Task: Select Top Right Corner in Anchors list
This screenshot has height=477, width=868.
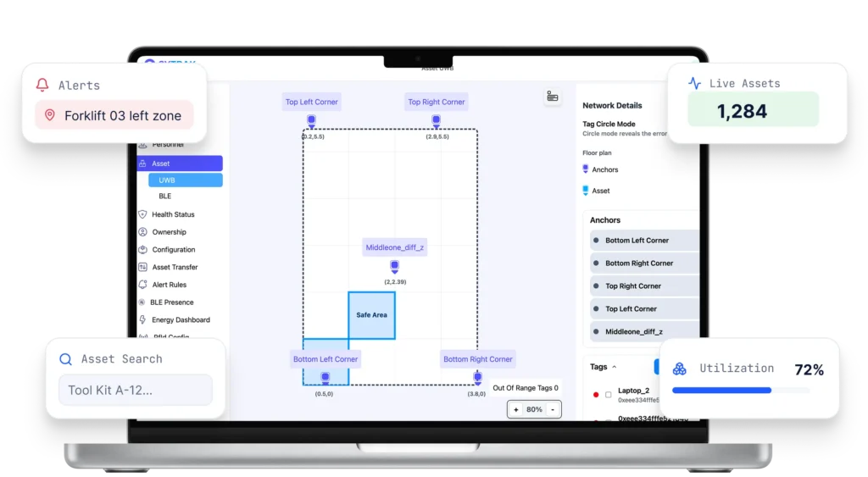Action: (644, 286)
